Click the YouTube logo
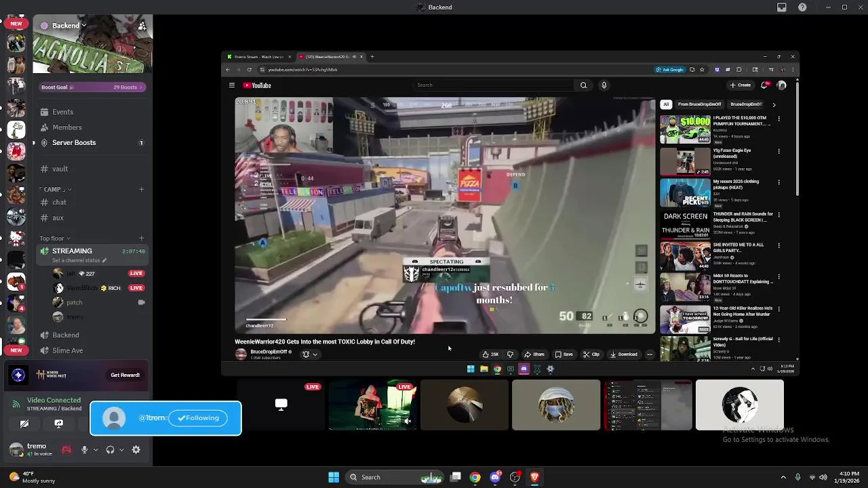 click(257, 85)
